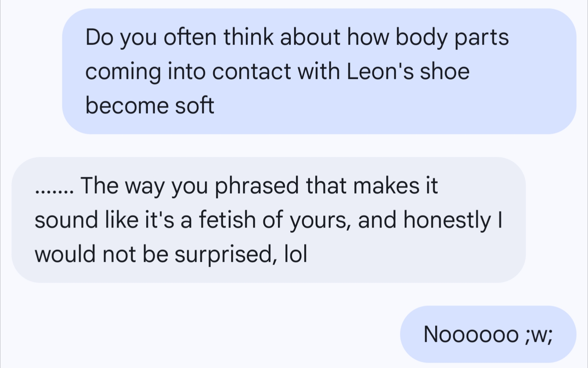Image resolution: width=588 pixels, height=368 pixels.
Task: Tap the words 'body parts' in first message
Action: (x=452, y=37)
